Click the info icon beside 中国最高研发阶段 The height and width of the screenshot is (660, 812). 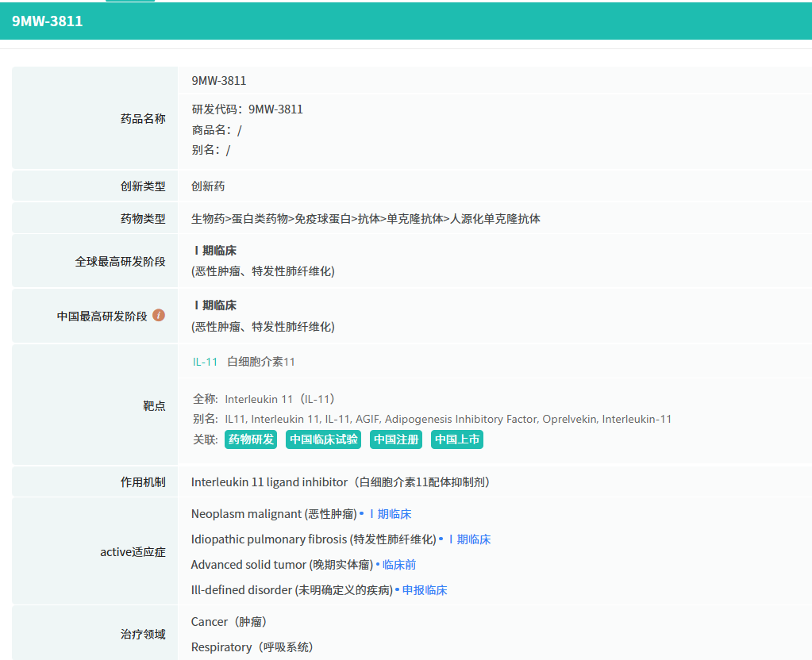coord(159,315)
